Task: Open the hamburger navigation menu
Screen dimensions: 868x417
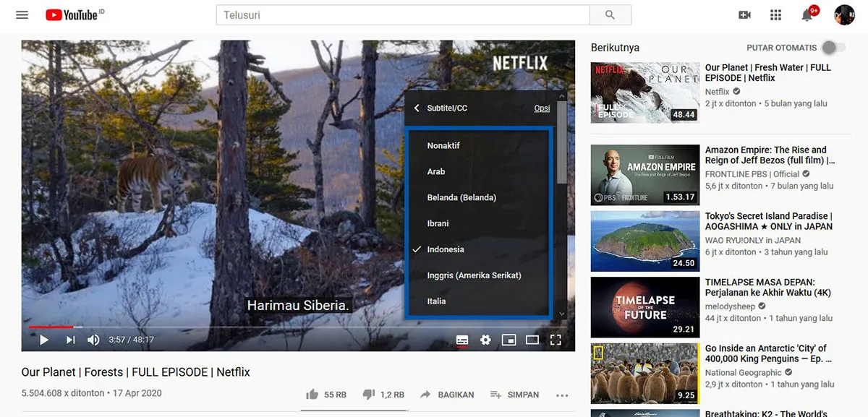Action: pyautogui.click(x=22, y=14)
